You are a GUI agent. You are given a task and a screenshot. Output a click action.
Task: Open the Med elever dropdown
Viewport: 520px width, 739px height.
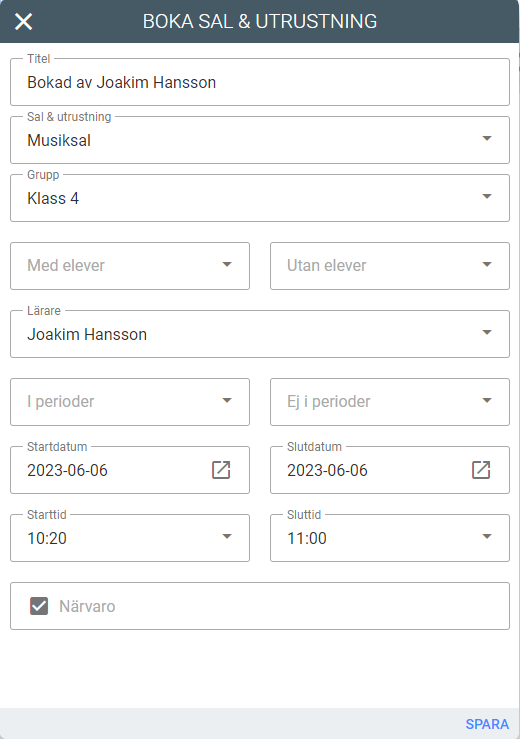click(130, 266)
